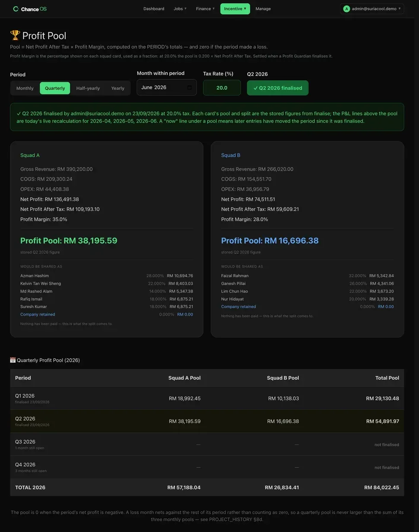The image size is (419, 532).
Task: Switch period to Yearly
Action: 118,88
